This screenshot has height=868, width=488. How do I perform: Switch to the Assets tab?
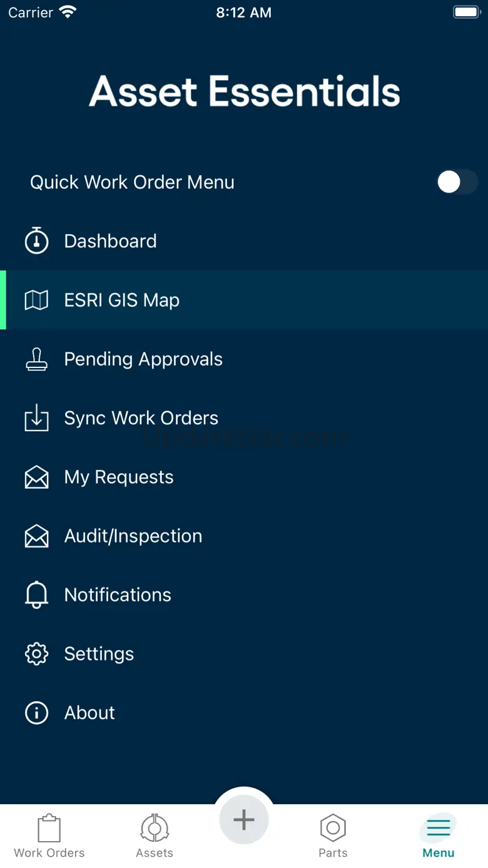155,837
